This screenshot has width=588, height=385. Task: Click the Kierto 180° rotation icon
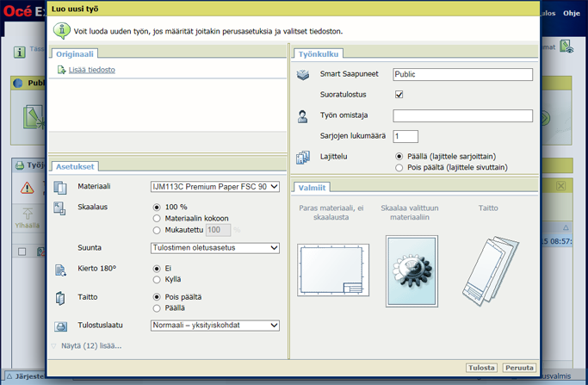point(60,270)
